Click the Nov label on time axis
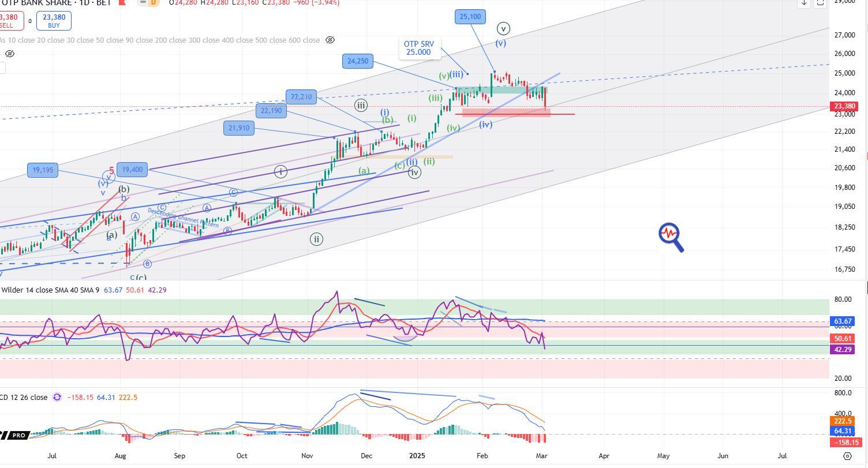868x468 pixels. click(x=308, y=456)
